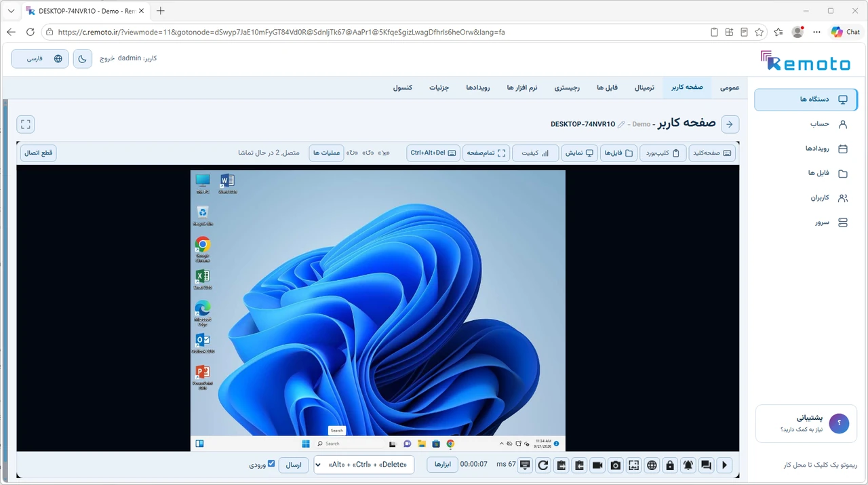Open Outlook icon on remote desktop
The image size is (868, 485).
point(202,343)
